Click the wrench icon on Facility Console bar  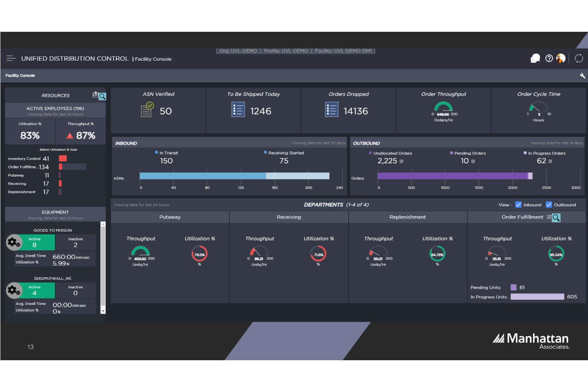pos(582,75)
